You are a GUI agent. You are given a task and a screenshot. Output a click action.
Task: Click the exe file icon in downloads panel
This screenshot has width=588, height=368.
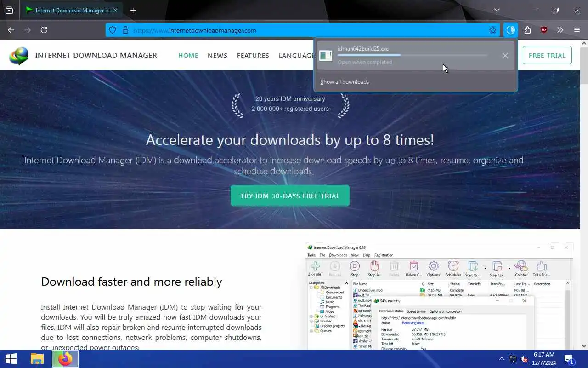[326, 56]
